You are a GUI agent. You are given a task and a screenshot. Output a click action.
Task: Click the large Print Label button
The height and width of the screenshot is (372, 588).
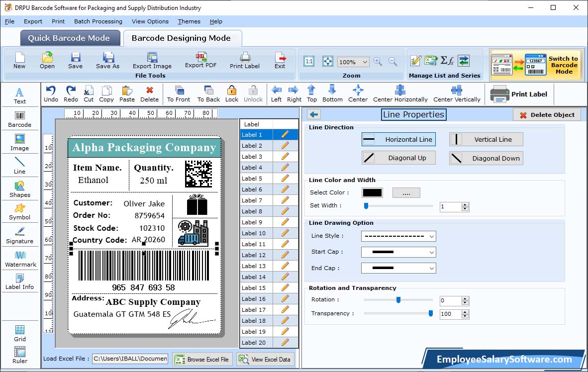[519, 94]
